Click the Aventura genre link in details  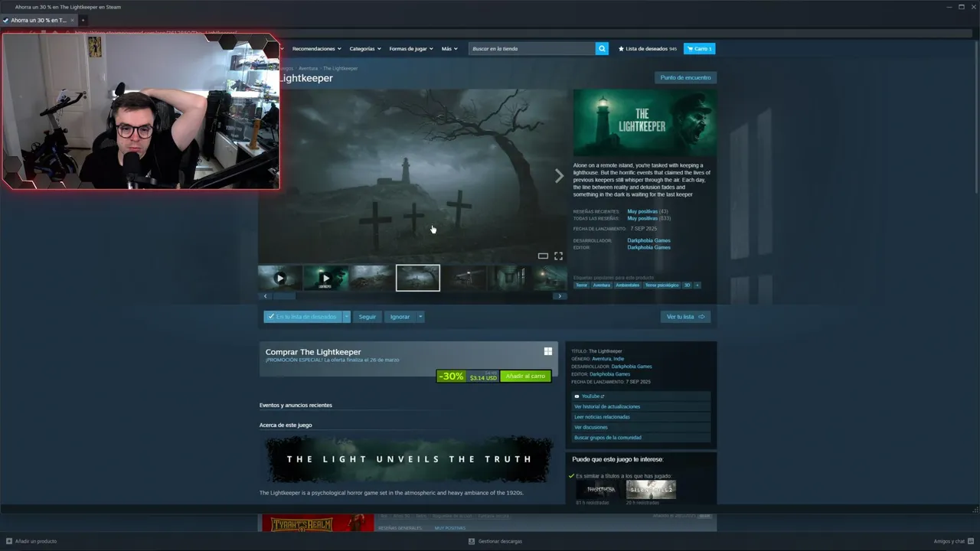click(x=601, y=358)
